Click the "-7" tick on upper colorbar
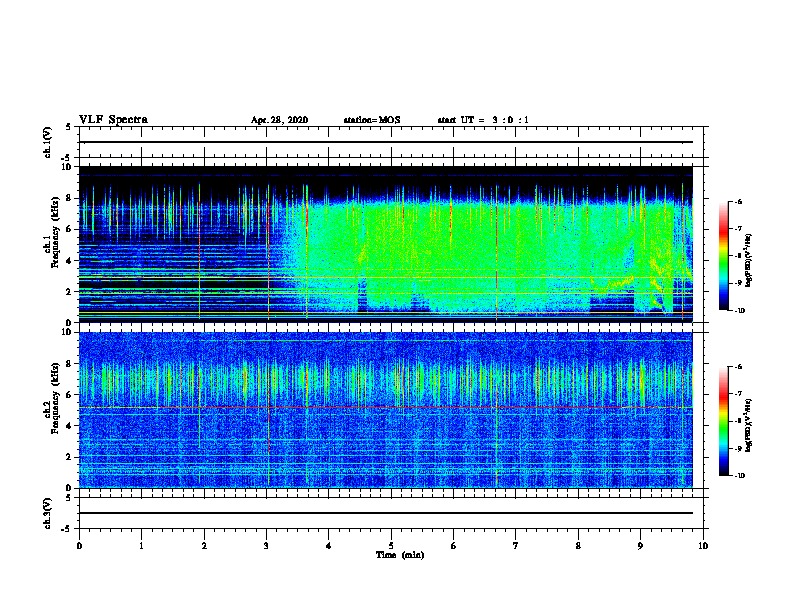The height and width of the screenshot is (612, 792). (x=738, y=229)
